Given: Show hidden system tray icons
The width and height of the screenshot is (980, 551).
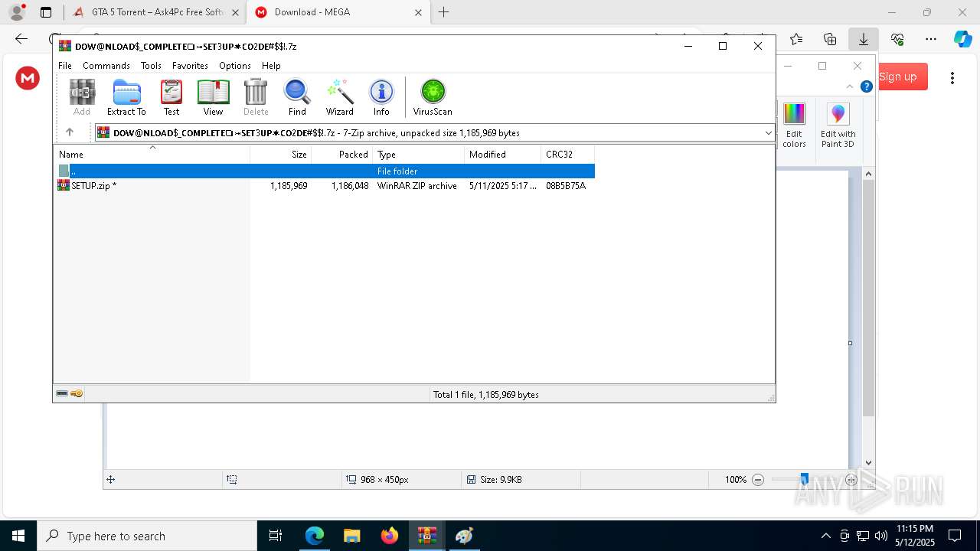Looking at the screenshot, I should click(825, 536).
